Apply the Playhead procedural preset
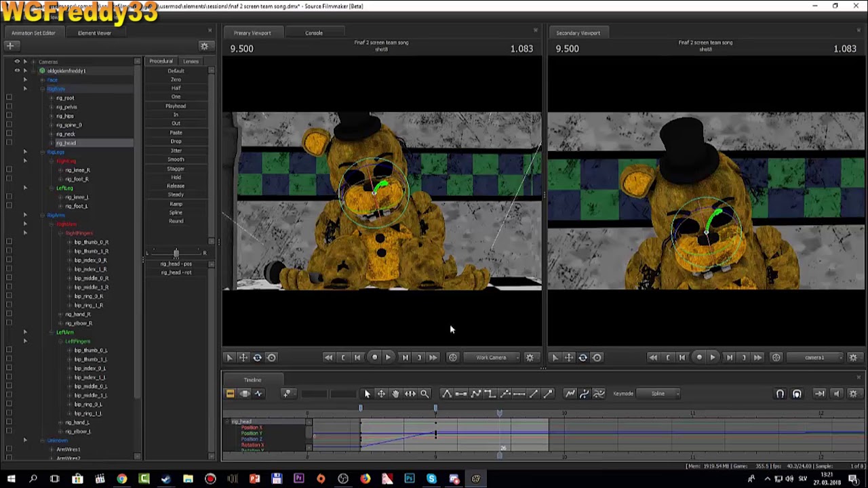This screenshot has width=868, height=488. pos(176,106)
